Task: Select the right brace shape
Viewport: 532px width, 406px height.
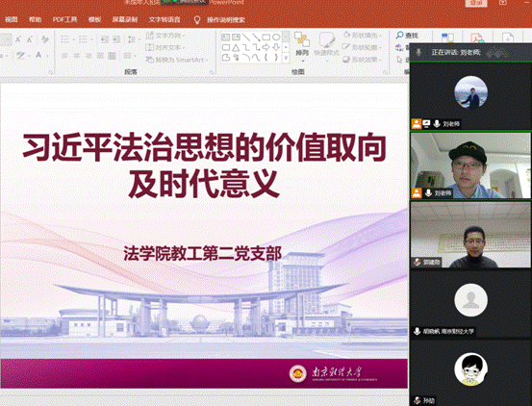Action: point(276,58)
